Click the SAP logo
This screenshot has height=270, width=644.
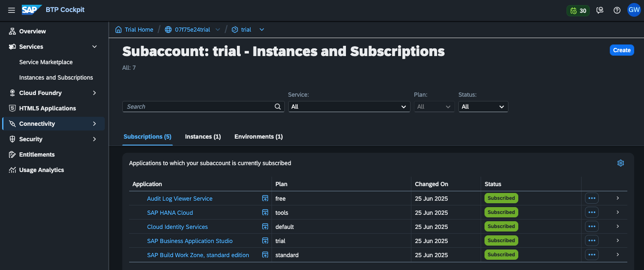(x=32, y=10)
